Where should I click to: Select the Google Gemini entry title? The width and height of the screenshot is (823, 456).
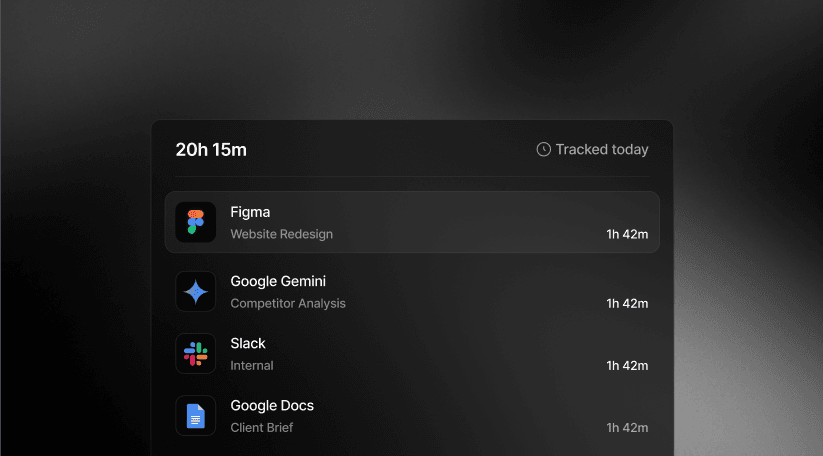pos(278,281)
